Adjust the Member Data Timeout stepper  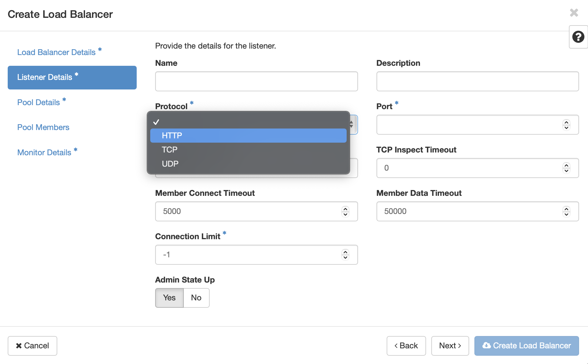tap(566, 212)
